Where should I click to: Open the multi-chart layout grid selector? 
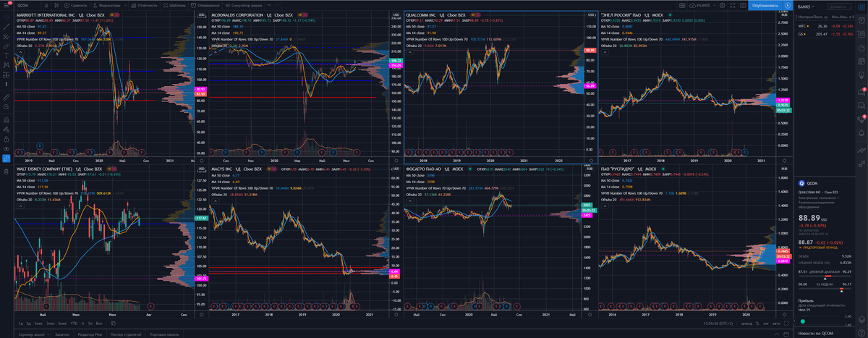click(x=682, y=6)
